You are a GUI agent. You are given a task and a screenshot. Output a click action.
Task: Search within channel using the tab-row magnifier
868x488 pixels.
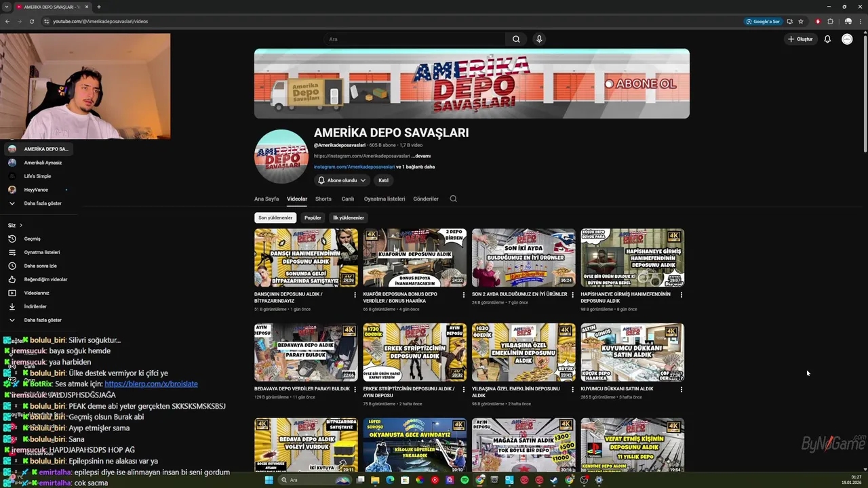tap(453, 199)
